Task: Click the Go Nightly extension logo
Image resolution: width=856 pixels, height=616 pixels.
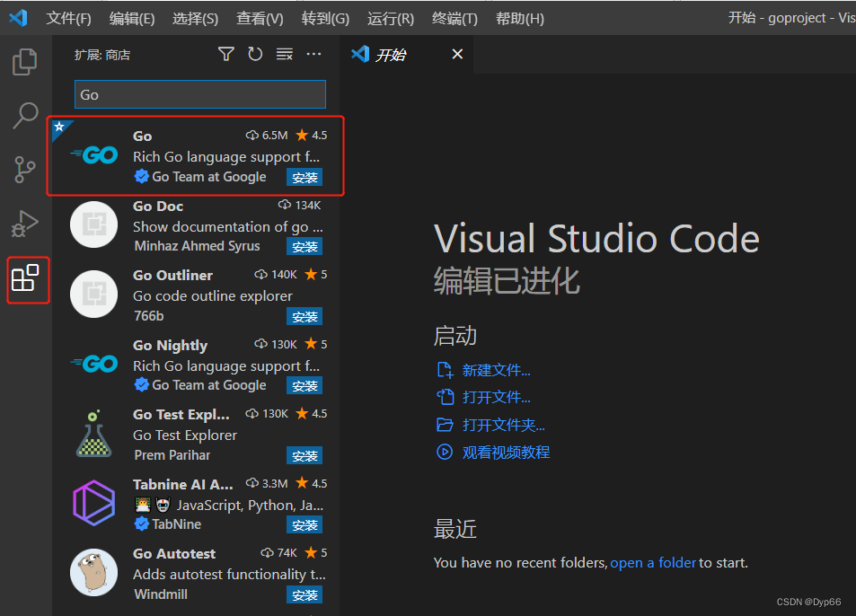Action: 94,364
